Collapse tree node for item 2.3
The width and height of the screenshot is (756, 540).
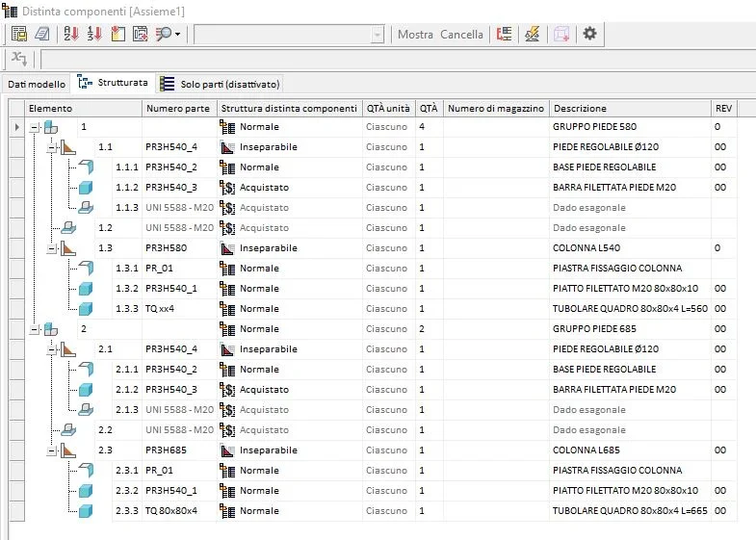(52, 451)
